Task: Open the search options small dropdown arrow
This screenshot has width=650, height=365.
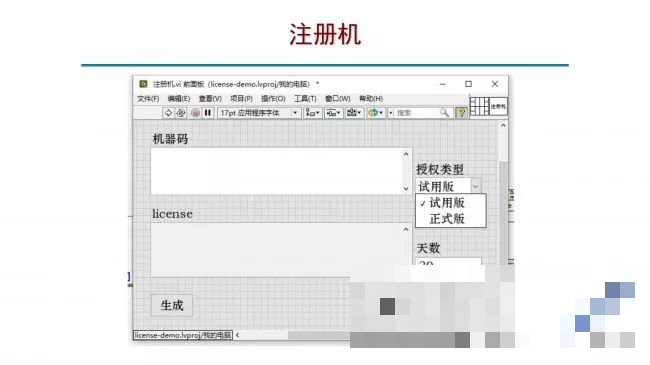Action: 390,113
